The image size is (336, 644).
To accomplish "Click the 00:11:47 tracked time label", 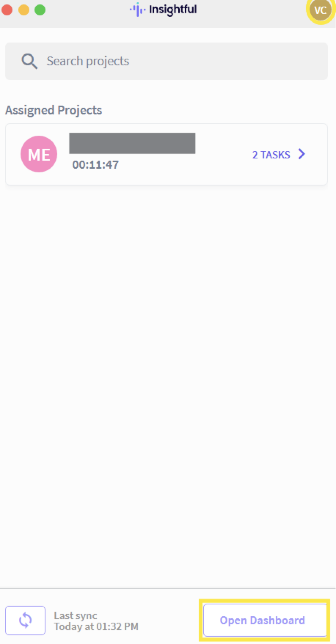I will pyautogui.click(x=95, y=165).
